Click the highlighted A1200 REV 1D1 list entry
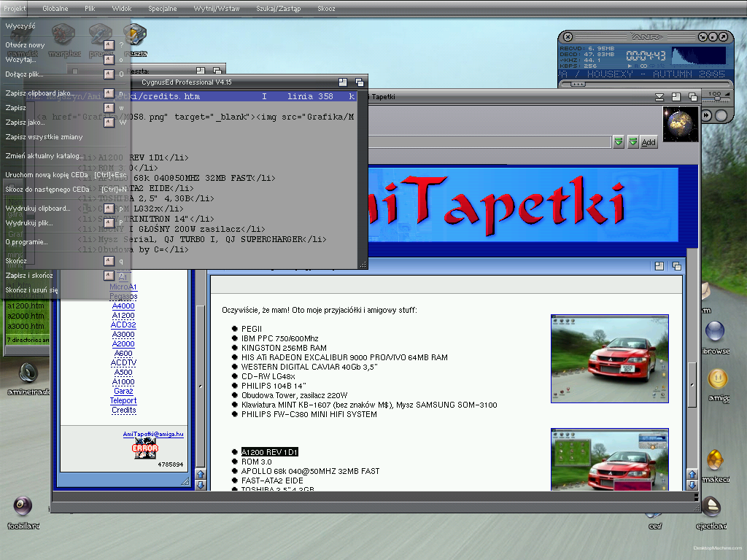The image size is (747, 560). (x=270, y=452)
